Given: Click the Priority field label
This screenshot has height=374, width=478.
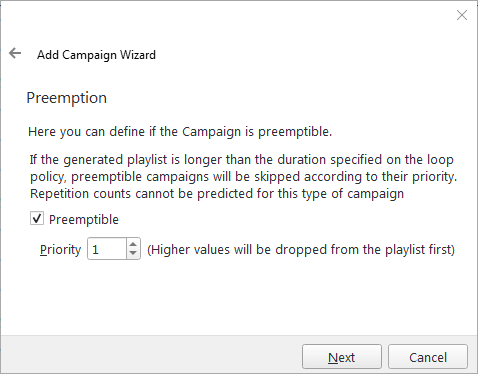Looking at the screenshot, I should (60, 250).
